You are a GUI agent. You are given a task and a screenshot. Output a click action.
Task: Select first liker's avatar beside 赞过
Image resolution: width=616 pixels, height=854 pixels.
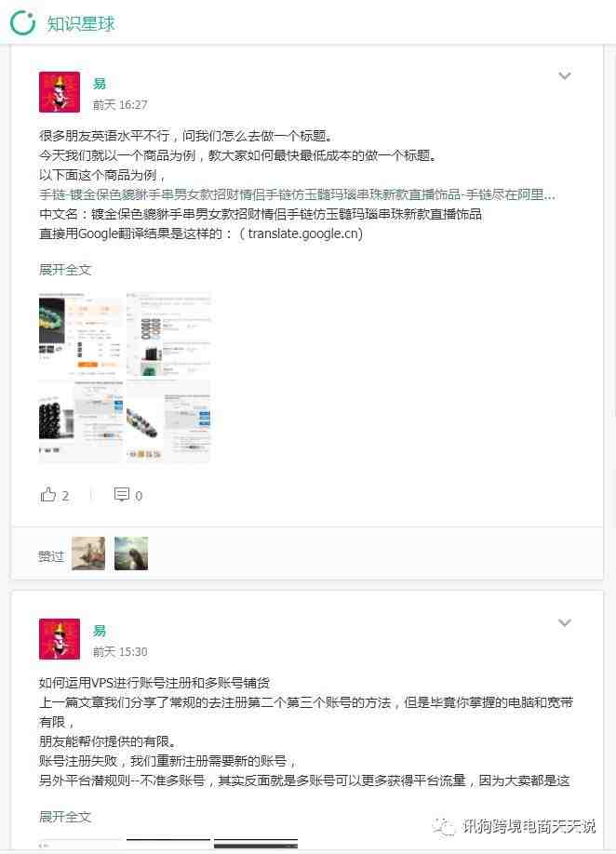(x=88, y=554)
